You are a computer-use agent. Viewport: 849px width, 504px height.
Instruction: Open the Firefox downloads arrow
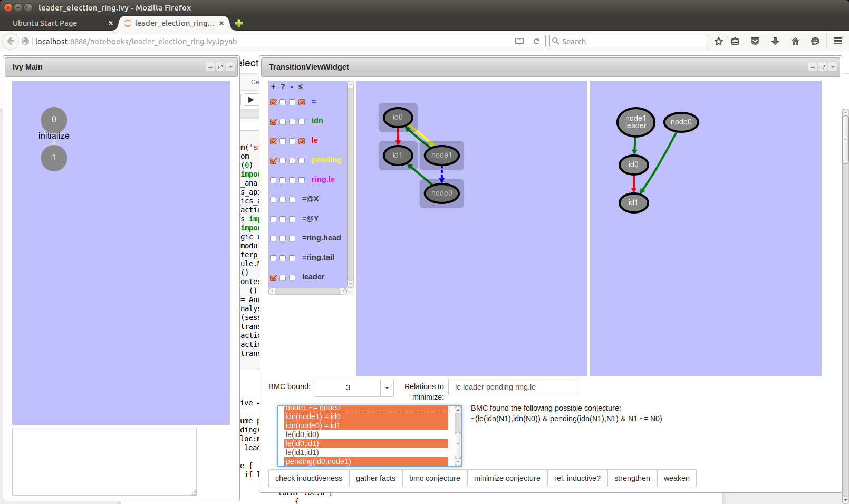tap(775, 41)
